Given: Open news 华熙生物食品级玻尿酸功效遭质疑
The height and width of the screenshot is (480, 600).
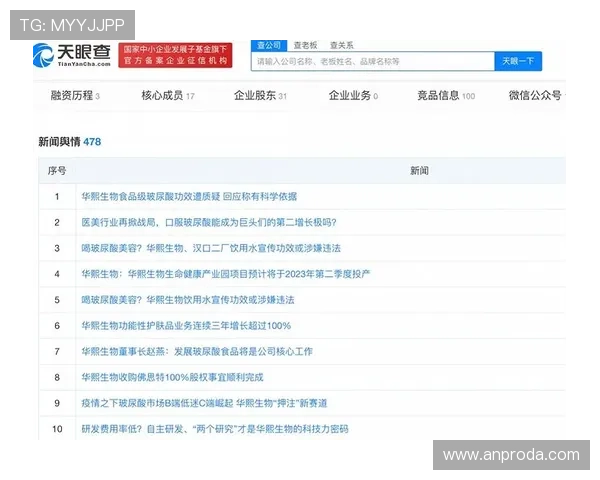Looking at the screenshot, I should point(189,197).
